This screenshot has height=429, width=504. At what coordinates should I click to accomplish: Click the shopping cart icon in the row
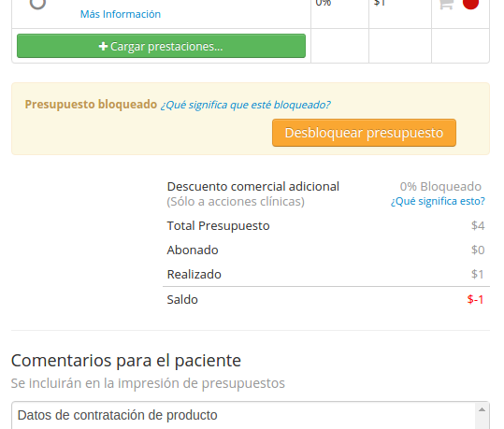(446, 4)
